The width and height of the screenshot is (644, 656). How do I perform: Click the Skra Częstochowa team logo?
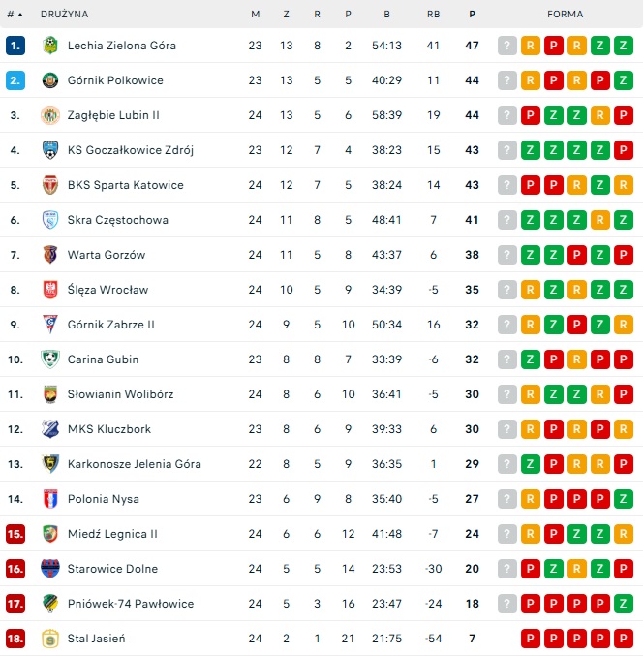click(x=50, y=220)
